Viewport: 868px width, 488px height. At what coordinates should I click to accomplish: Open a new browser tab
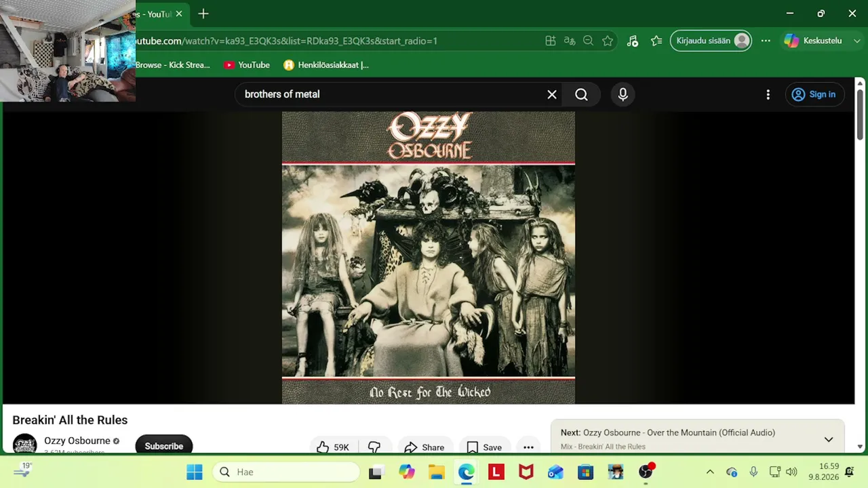(x=203, y=14)
